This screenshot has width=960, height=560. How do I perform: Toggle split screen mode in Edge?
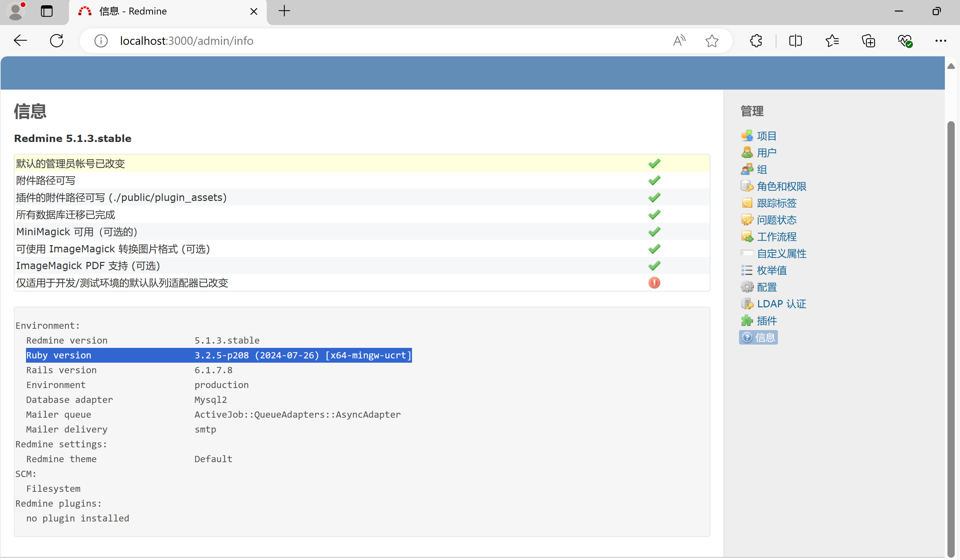pyautogui.click(x=795, y=41)
